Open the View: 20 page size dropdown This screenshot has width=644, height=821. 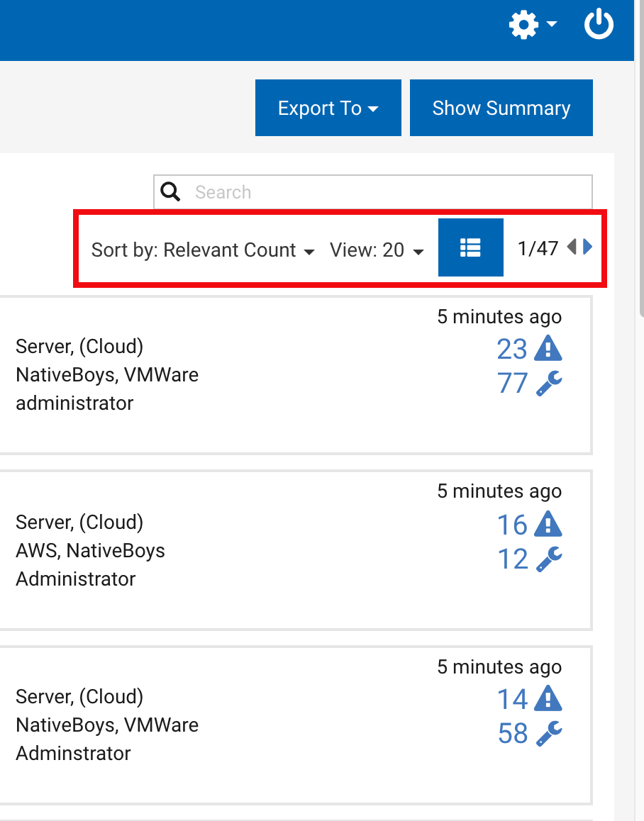377,250
